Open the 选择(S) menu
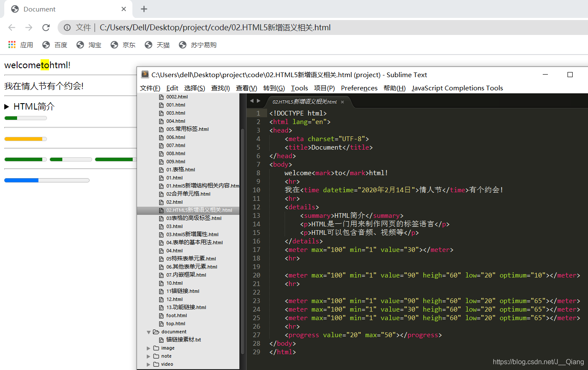This screenshot has width=588, height=370. pos(195,88)
